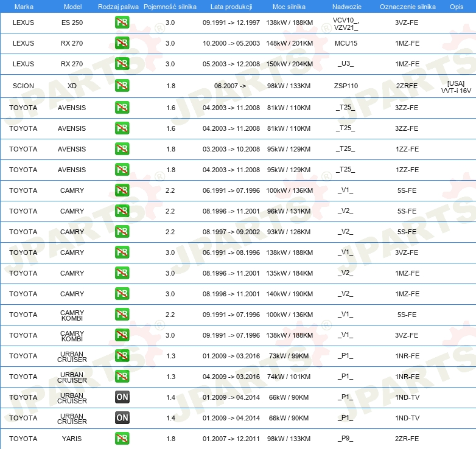
Task: Click power value 96kW / 131KM
Action: 289,211
